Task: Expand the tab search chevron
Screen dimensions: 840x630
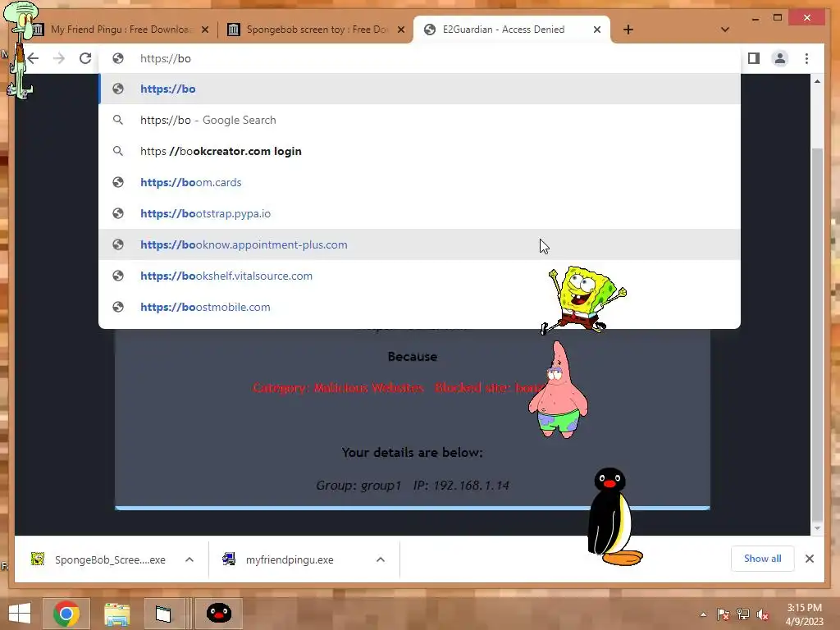Action: [725, 30]
